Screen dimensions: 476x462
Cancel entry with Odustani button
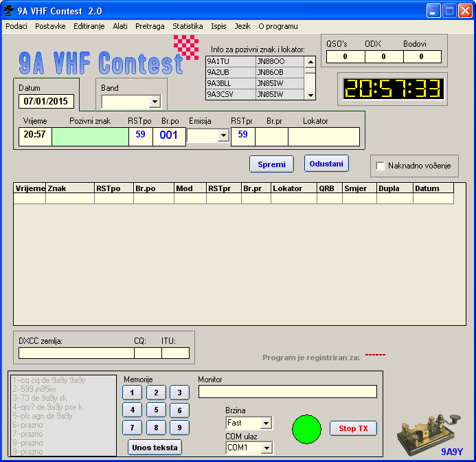click(326, 164)
